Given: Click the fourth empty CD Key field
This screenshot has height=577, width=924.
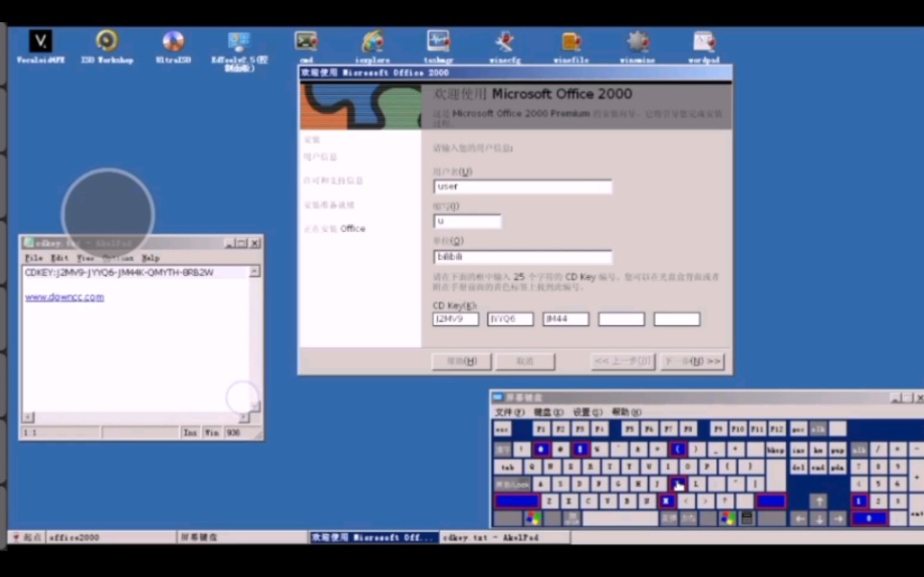Looking at the screenshot, I should (x=620, y=318).
